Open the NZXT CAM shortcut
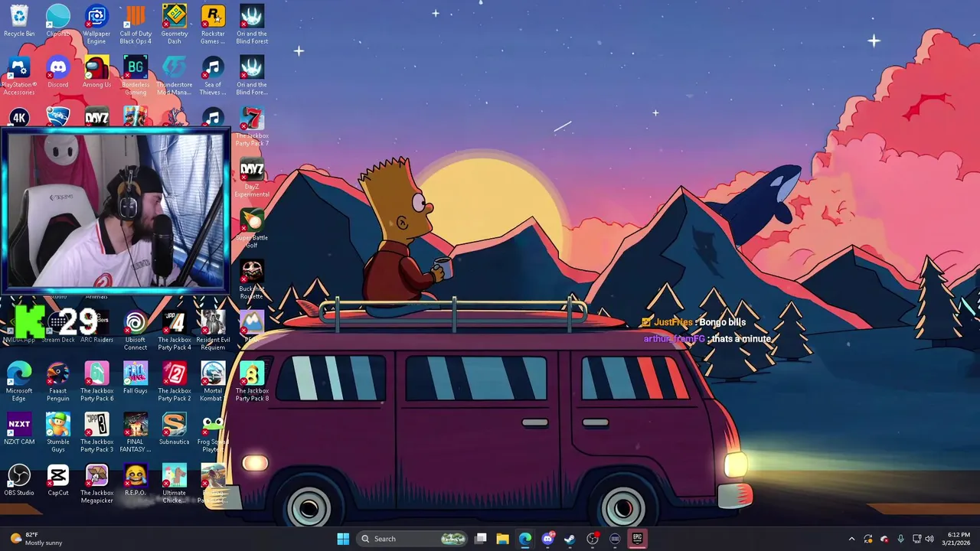The height and width of the screenshot is (551, 980). [19, 430]
